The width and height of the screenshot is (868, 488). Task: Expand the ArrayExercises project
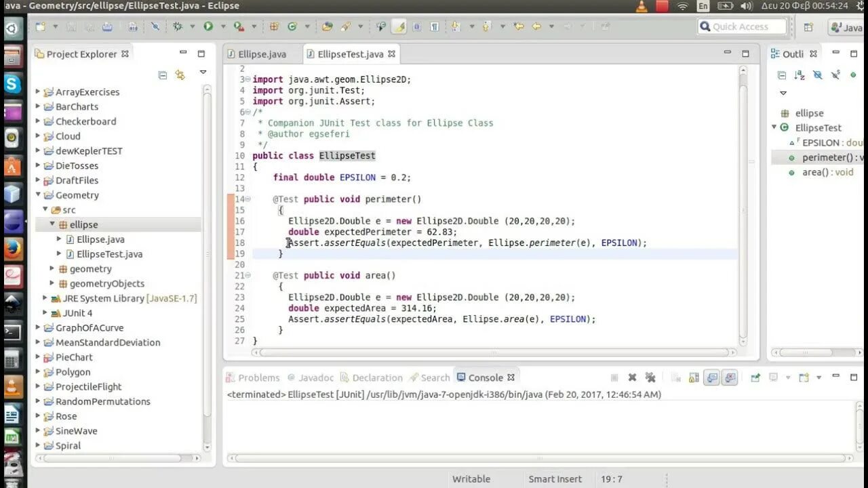(39, 91)
